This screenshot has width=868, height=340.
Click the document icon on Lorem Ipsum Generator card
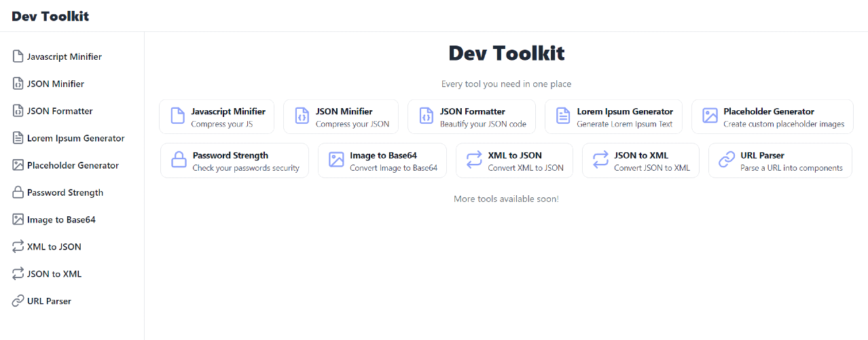[563, 116]
